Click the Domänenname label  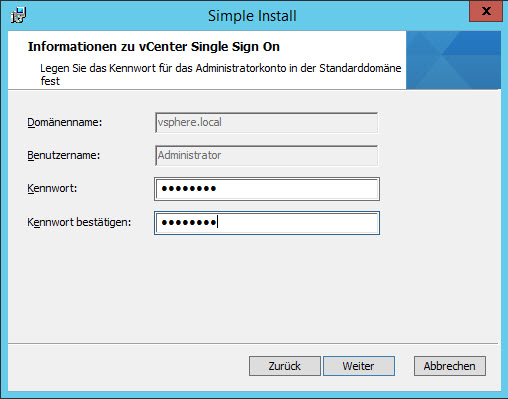tap(65, 122)
